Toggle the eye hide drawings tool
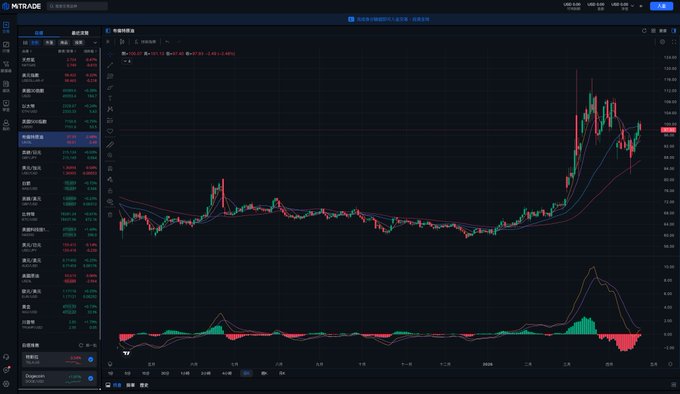Viewport: 680px width, 394px height. pyautogui.click(x=110, y=202)
